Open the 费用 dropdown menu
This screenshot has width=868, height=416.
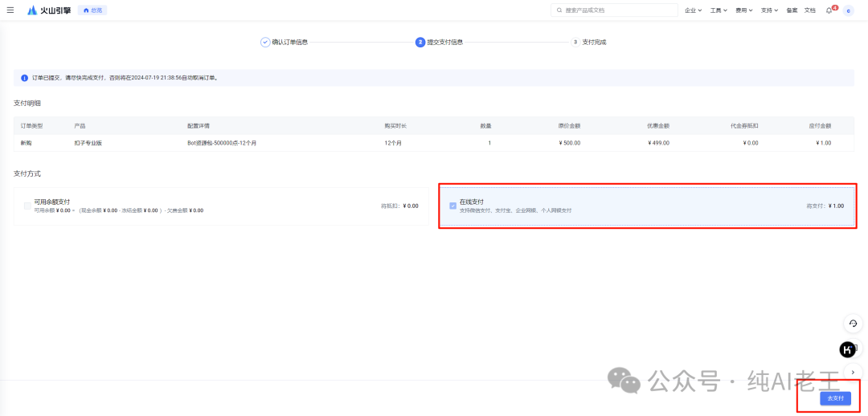coord(743,10)
